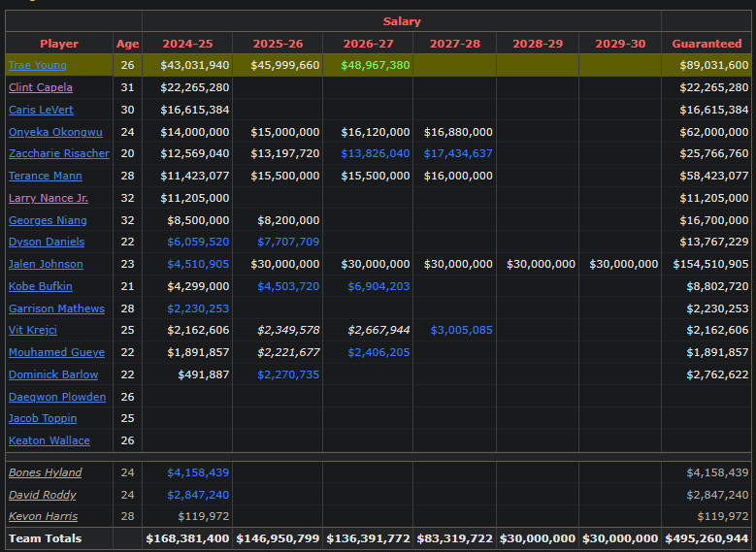Select Dominick Barlow's $491,887 salary

(204, 374)
